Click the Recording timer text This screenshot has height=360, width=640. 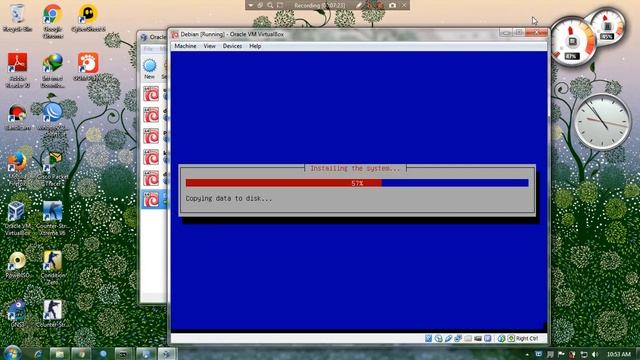pos(320,5)
